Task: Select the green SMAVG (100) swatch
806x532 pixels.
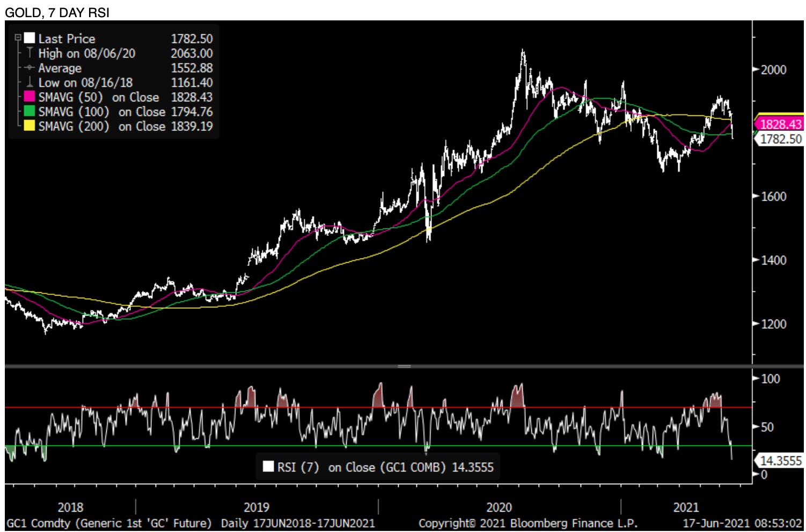Action: [x=30, y=111]
